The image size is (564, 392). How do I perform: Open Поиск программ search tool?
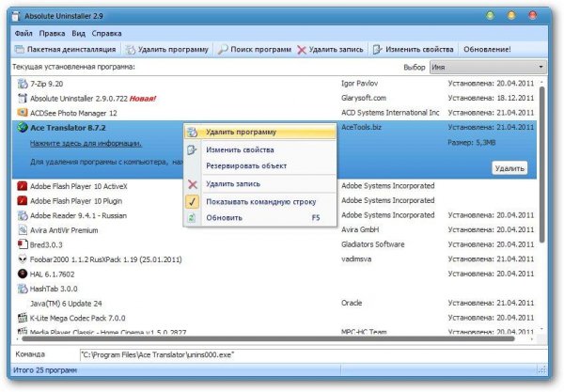(255, 50)
